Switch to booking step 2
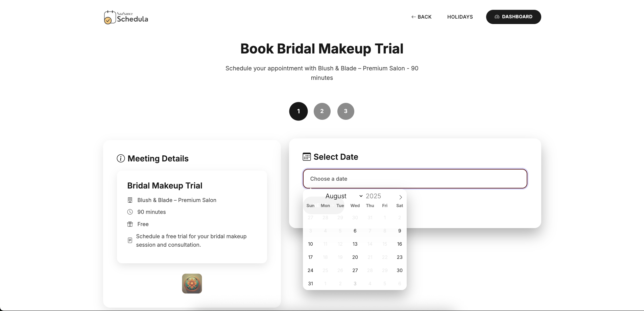Image resolution: width=644 pixels, height=311 pixels. coord(322,111)
